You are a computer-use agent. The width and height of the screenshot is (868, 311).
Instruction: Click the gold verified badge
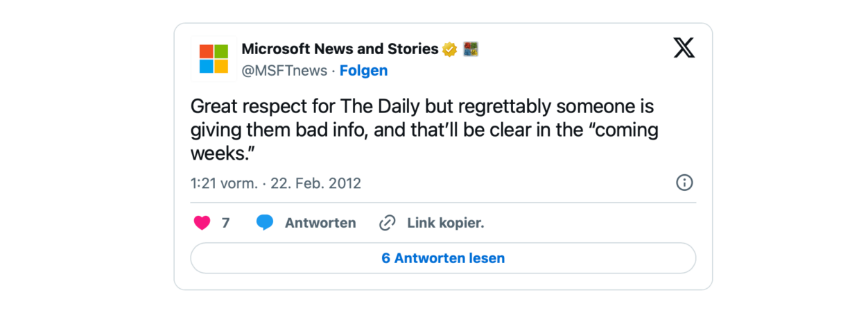coord(450,49)
